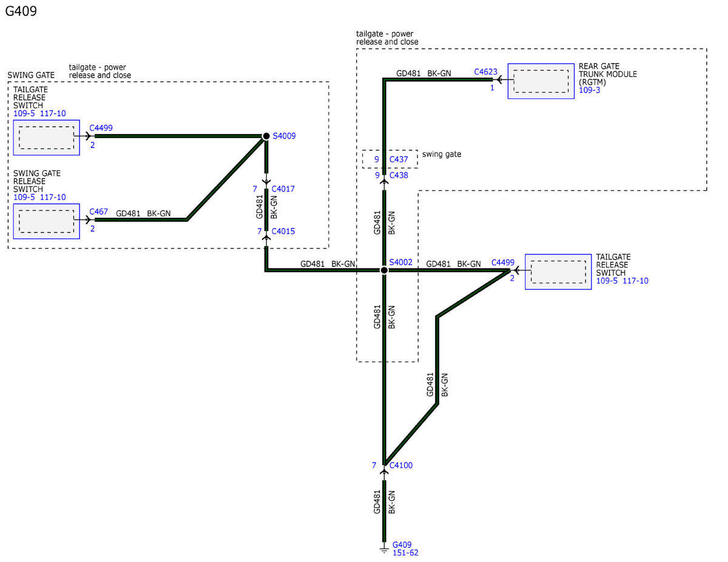Select the Swing Gate Release Switch component box

tap(46, 221)
